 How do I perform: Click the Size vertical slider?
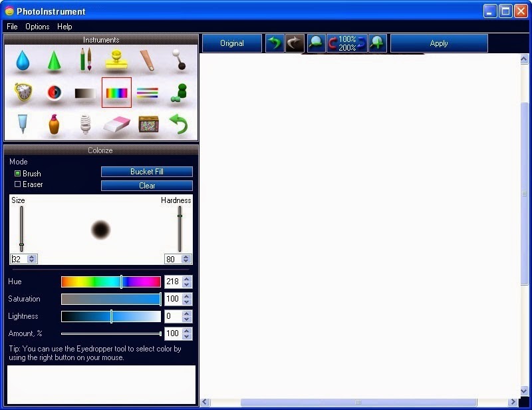21,228
